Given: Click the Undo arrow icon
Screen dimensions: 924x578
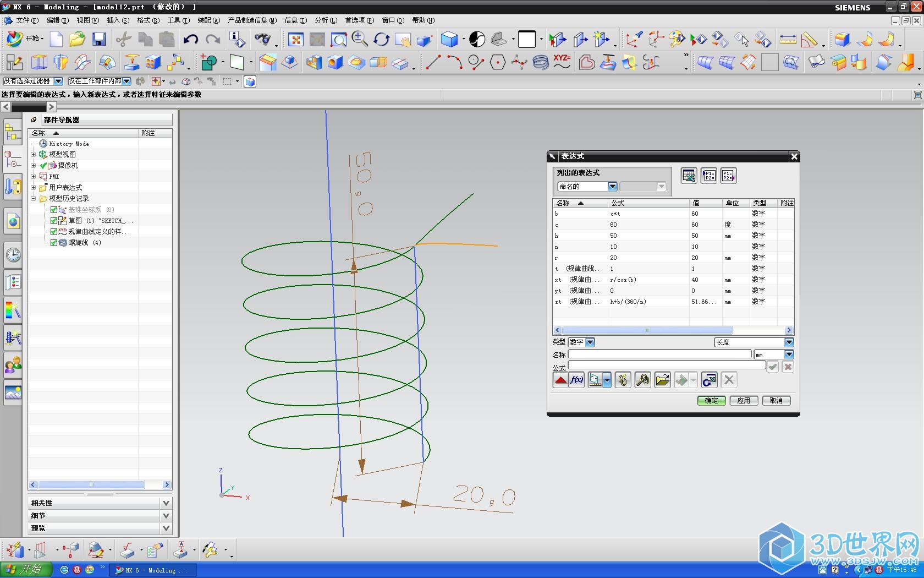Looking at the screenshot, I should (x=190, y=39).
